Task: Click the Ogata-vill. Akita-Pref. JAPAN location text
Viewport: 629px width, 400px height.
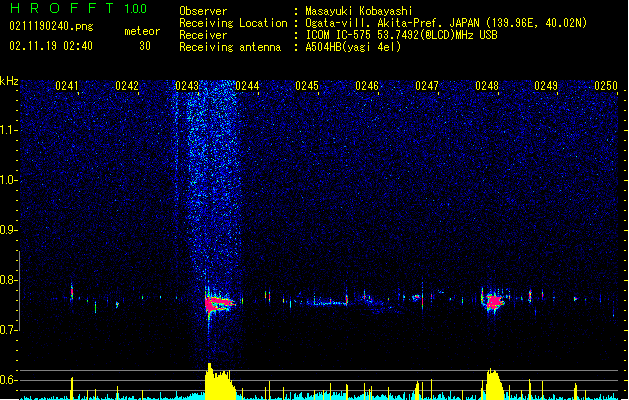Action: (x=446, y=23)
